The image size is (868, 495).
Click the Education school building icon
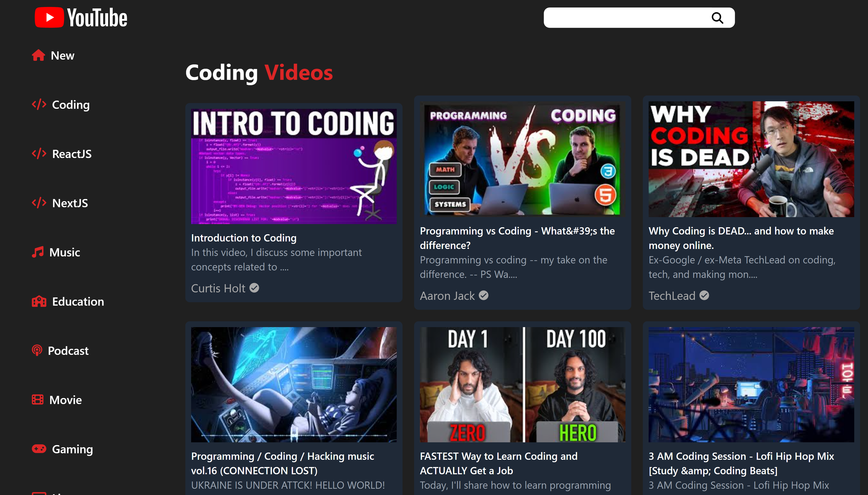(x=39, y=301)
